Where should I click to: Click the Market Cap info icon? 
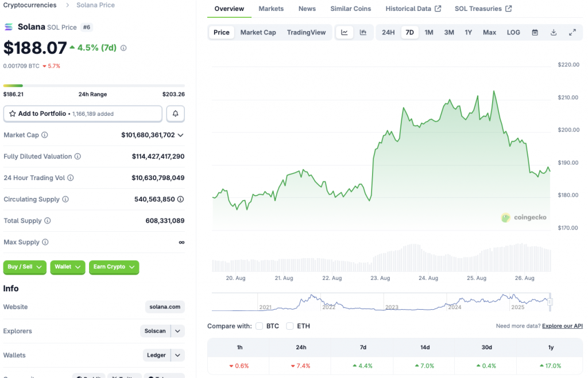tap(45, 135)
